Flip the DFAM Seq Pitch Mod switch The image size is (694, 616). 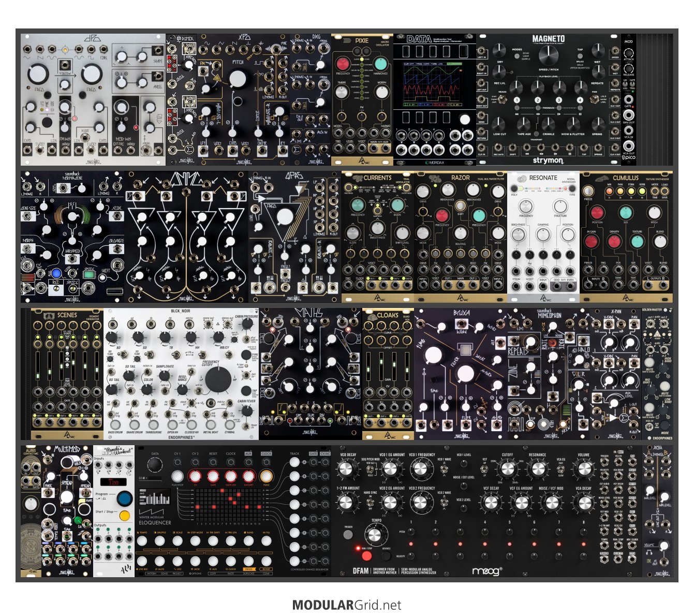coord(370,469)
